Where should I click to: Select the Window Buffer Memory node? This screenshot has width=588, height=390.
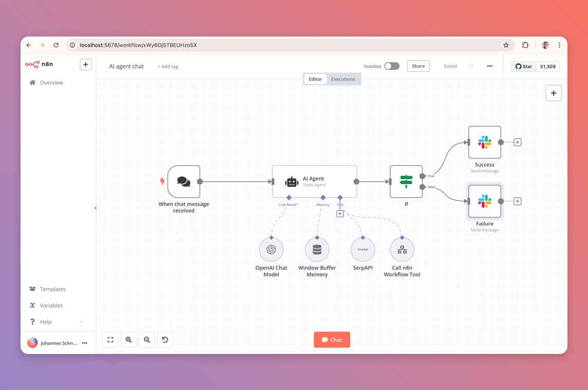point(317,250)
